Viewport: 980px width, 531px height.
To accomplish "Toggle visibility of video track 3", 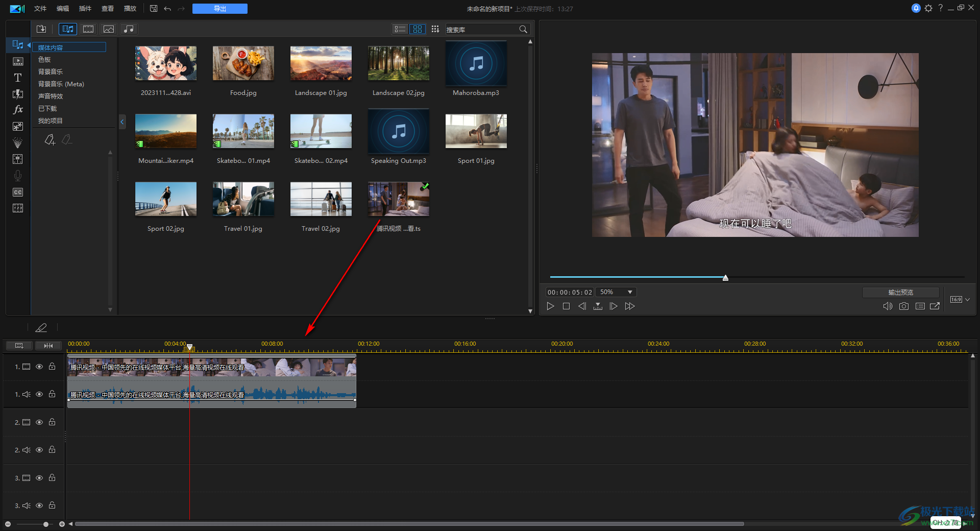I will pos(39,478).
